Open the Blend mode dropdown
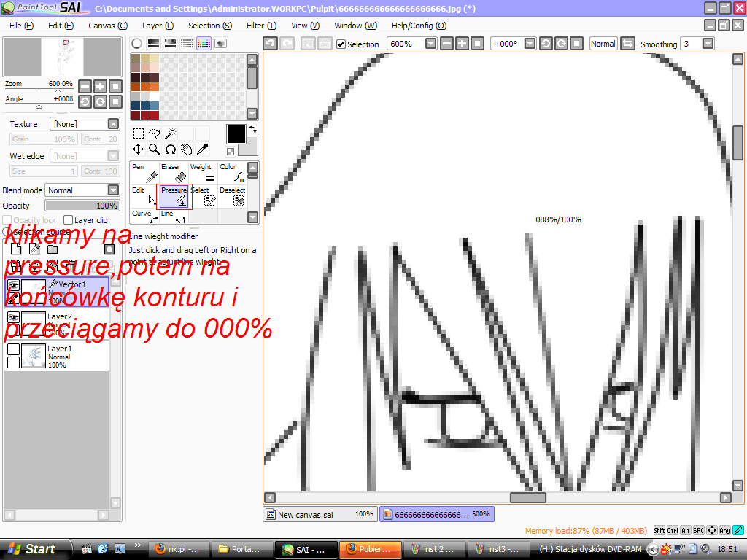 click(113, 190)
